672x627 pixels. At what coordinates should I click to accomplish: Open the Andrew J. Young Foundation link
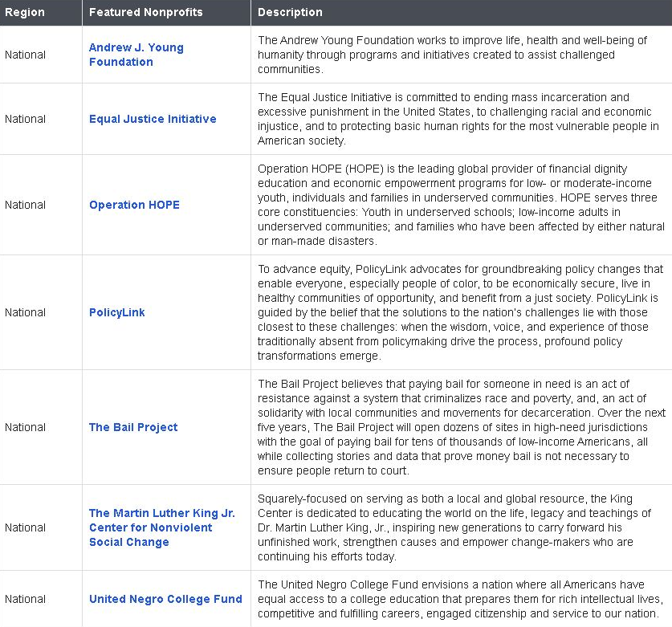136,55
